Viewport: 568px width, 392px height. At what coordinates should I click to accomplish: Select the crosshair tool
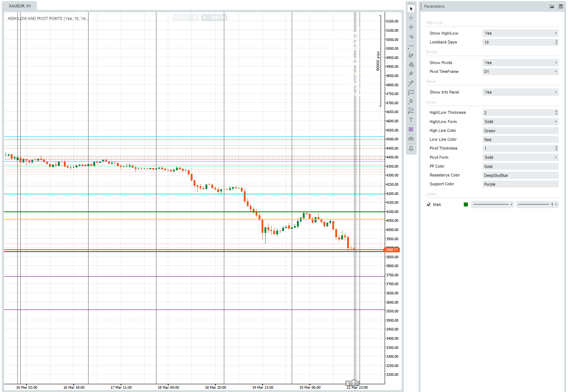tap(411, 17)
